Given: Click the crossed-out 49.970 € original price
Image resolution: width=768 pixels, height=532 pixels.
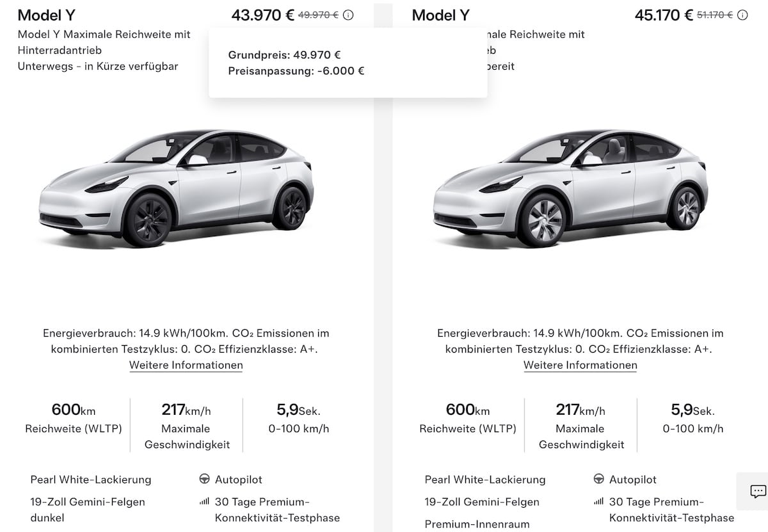Looking at the screenshot, I should [x=318, y=15].
